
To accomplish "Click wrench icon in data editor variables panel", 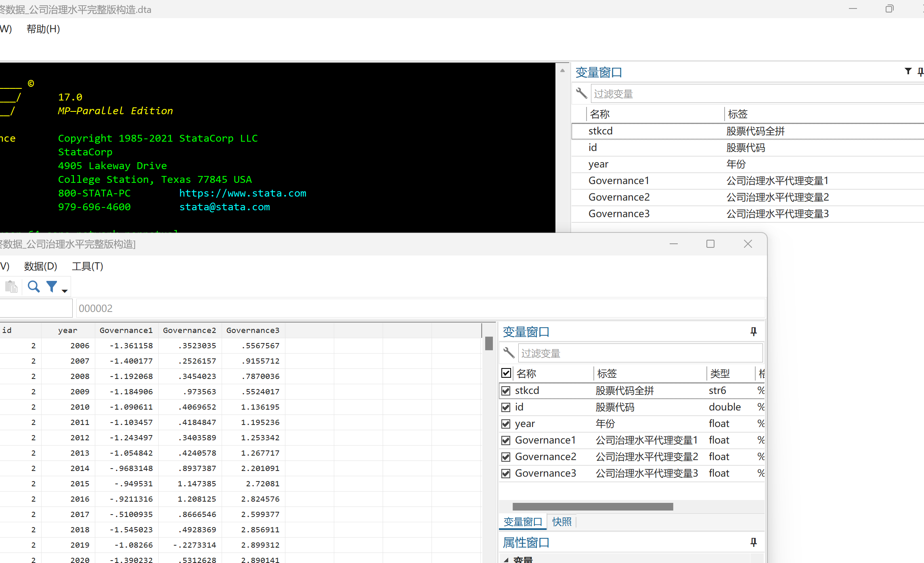I will coord(509,353).
